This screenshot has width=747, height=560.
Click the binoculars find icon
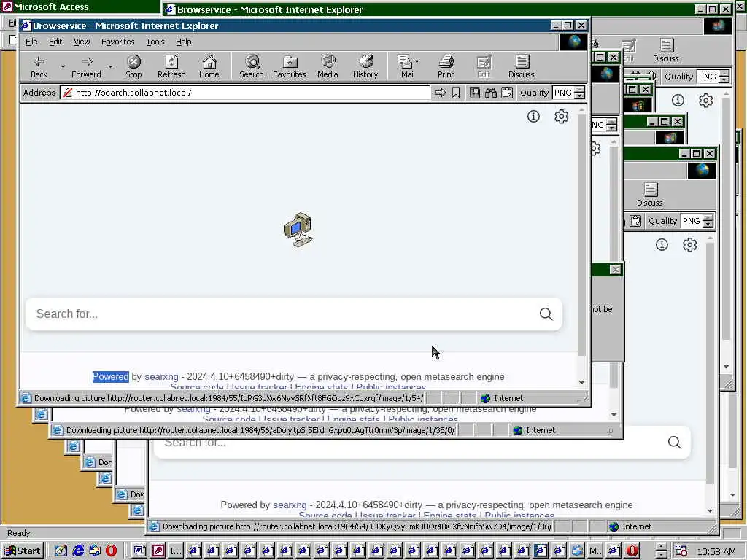pyautogui.click(x=491, y=93)
